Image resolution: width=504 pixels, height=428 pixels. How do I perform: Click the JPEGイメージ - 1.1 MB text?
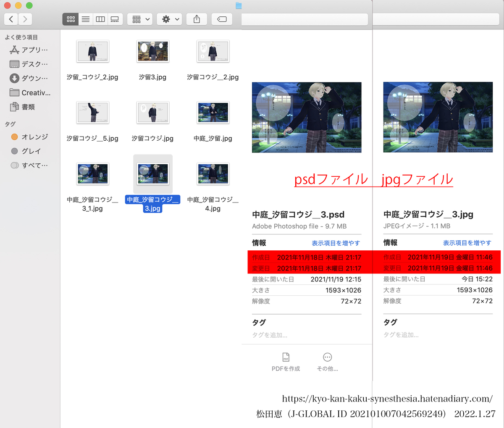[417, 226]
